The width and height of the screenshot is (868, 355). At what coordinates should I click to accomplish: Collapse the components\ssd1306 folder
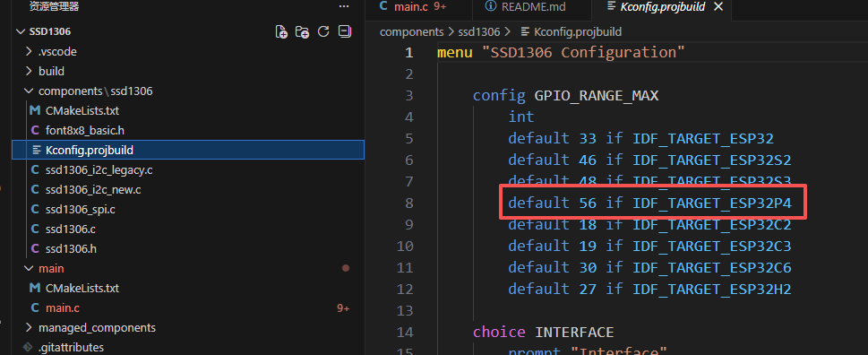(x=29, y=91)
